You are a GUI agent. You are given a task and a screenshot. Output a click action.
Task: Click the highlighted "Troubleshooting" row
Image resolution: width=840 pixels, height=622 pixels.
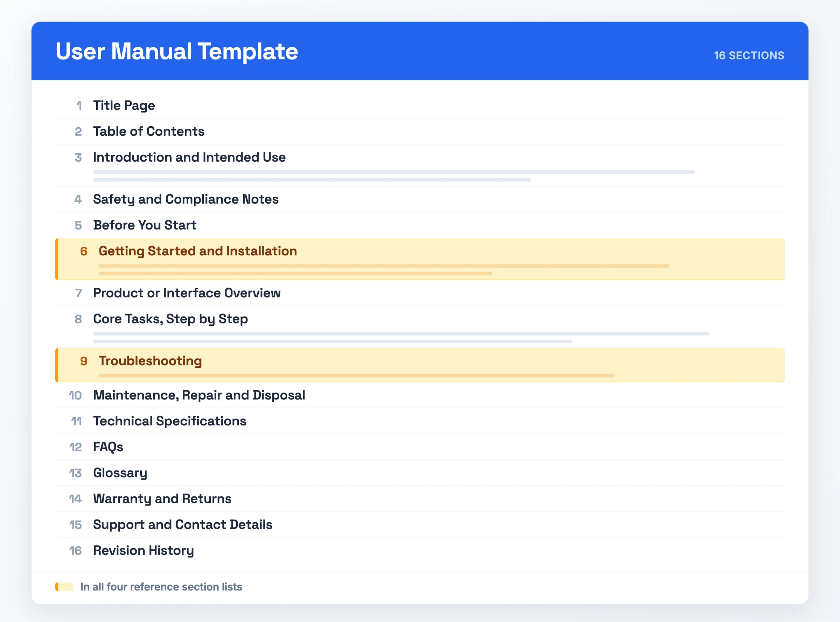420,365
